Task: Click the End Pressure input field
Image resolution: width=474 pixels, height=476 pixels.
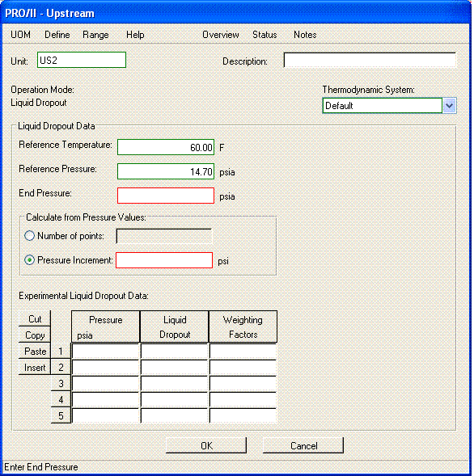Action: coord(166,196)
